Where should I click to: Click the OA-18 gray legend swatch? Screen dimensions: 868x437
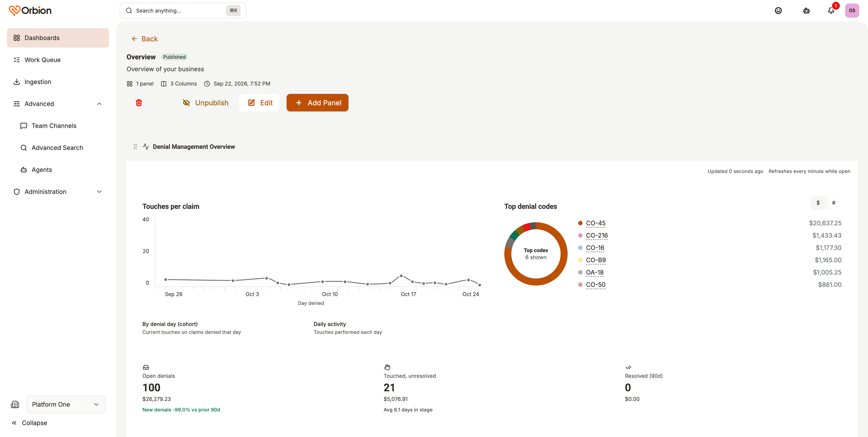(580, 272)
